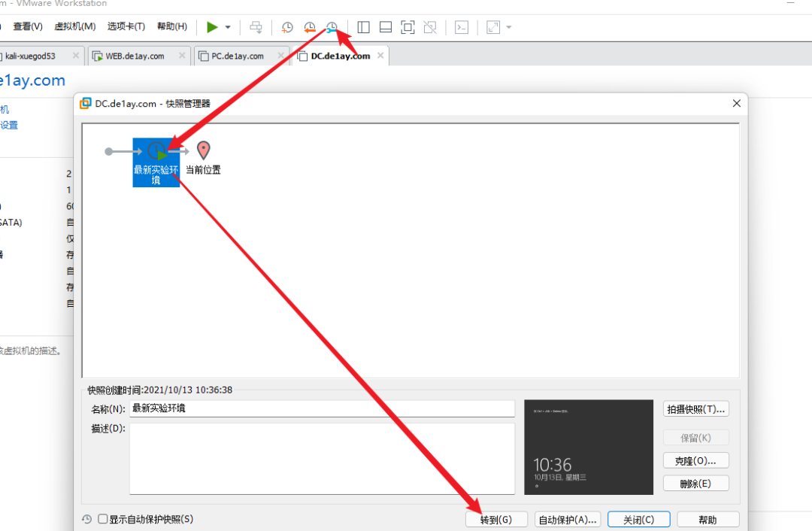Close the kali-xuegod53 tab
The image size is (812, 531).
pyautogui.click(x=76, y=56)
